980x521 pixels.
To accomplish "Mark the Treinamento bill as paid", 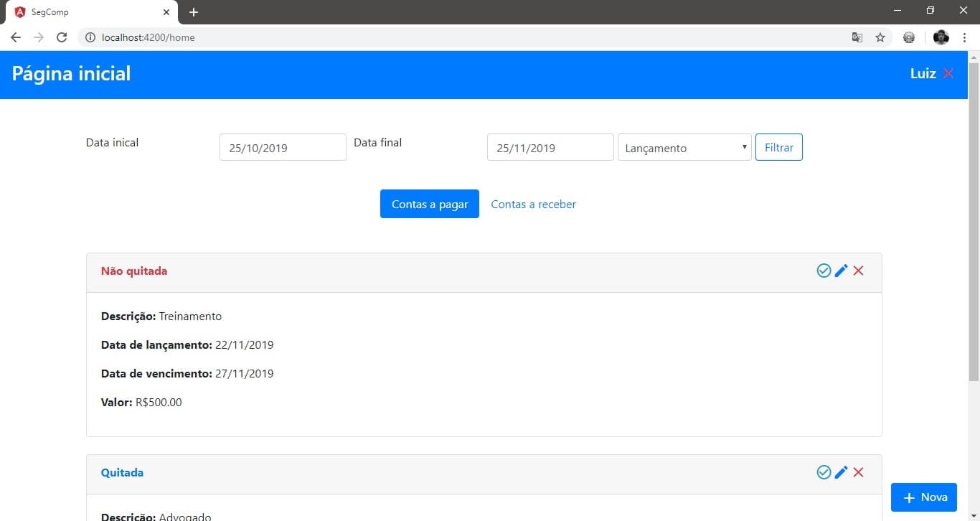I will pos(824,271).
